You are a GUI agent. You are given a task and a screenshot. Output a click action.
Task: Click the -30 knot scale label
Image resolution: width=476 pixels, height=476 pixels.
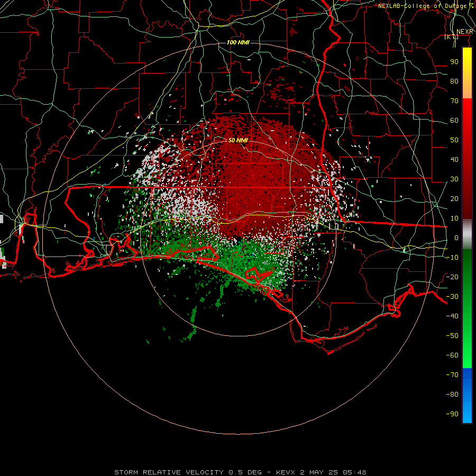452,297
